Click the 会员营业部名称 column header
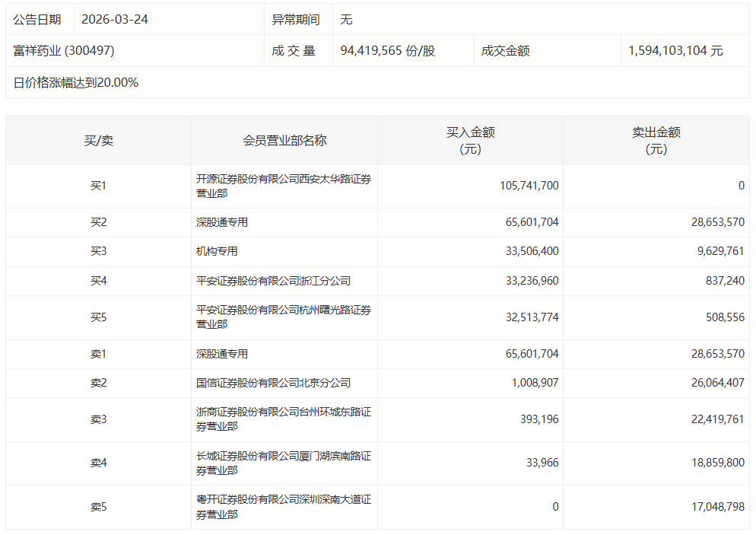This screenshot has width=756, height=535. tap(285, 140)
